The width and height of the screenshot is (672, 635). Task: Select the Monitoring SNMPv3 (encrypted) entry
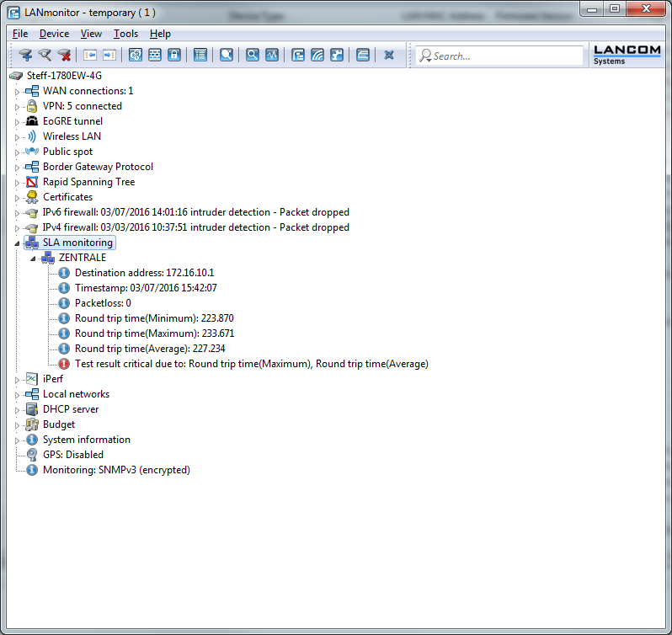pyautogui.click(x=116, y=470)
